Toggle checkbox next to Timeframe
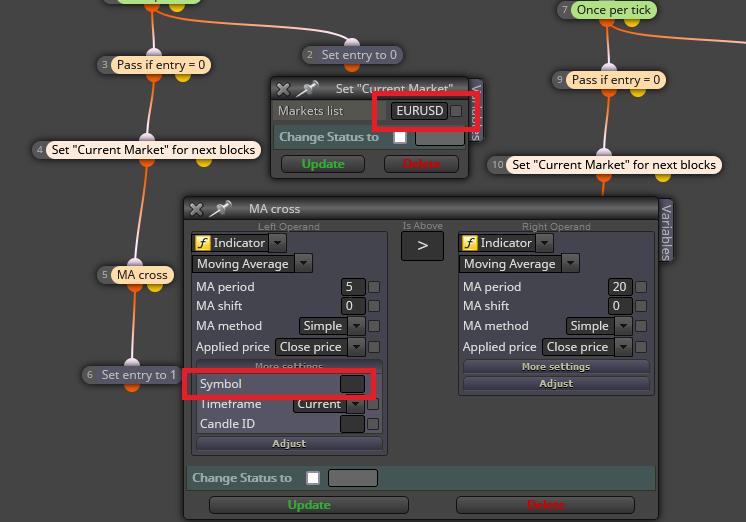The image size is (746, 522). point(373,404)
